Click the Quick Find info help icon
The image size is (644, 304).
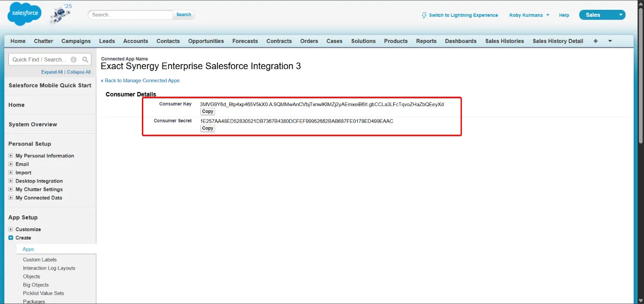pos(73,59)
